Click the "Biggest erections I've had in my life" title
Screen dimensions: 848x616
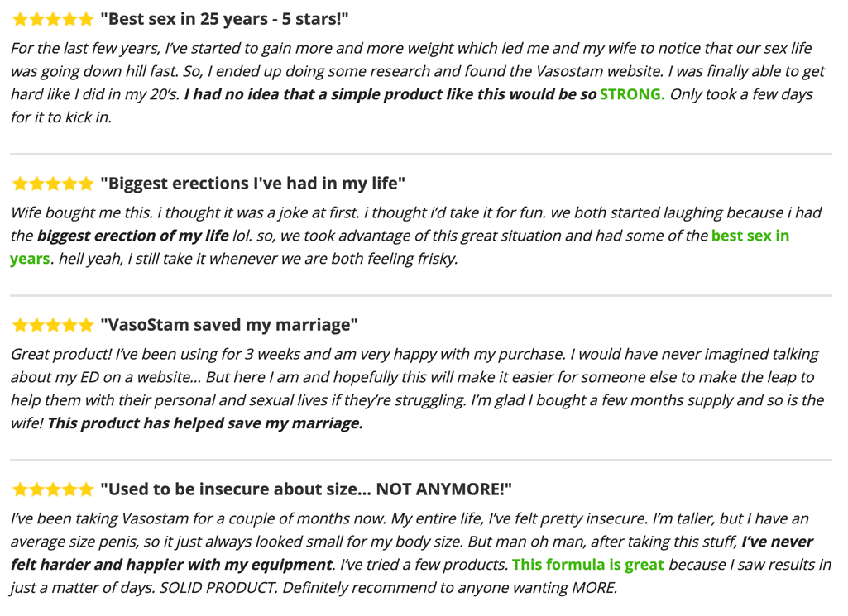[252, 184]
